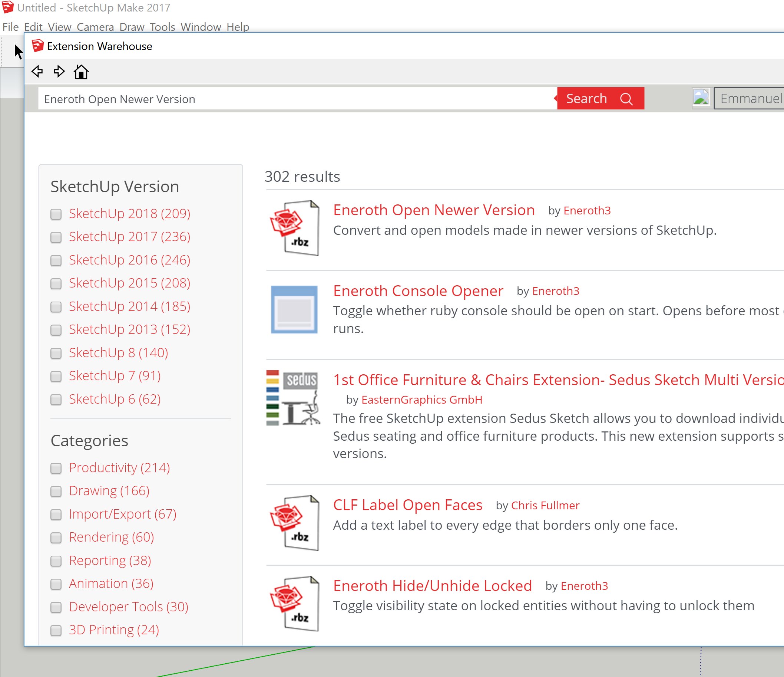
Task: Filter by Developer Tools (30) link
Action: (129, 607)
